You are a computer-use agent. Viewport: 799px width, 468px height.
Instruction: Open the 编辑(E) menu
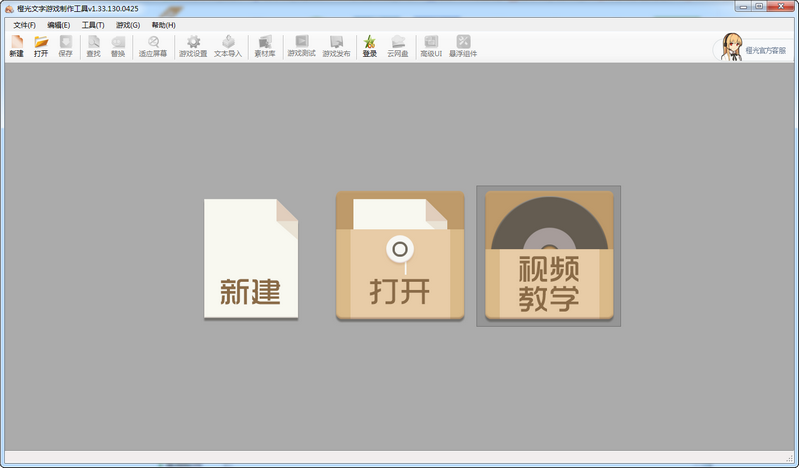tap(59, 25)
